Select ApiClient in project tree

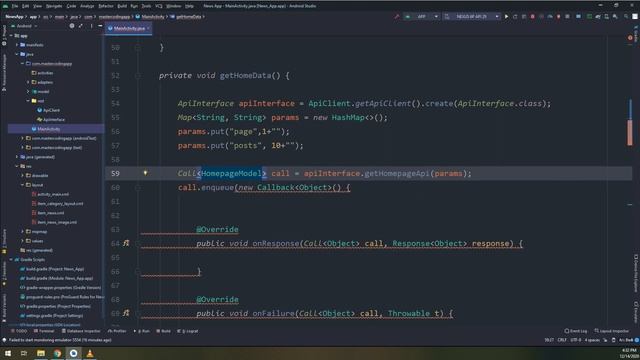[49, 110]
